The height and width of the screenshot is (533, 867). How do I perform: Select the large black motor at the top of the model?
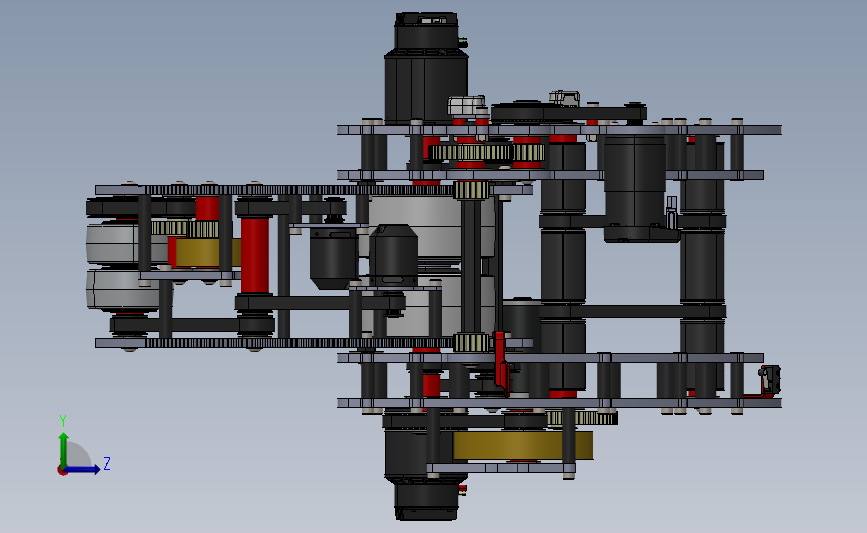pos(426,67)
